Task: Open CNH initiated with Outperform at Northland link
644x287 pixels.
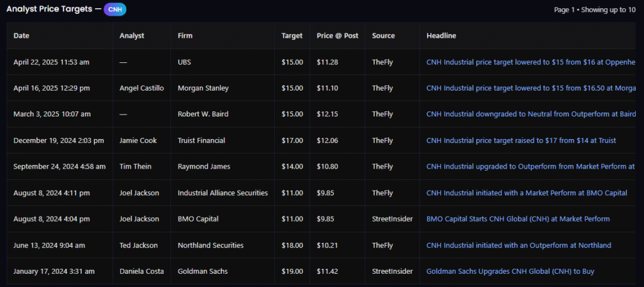Action: point(518,245)
